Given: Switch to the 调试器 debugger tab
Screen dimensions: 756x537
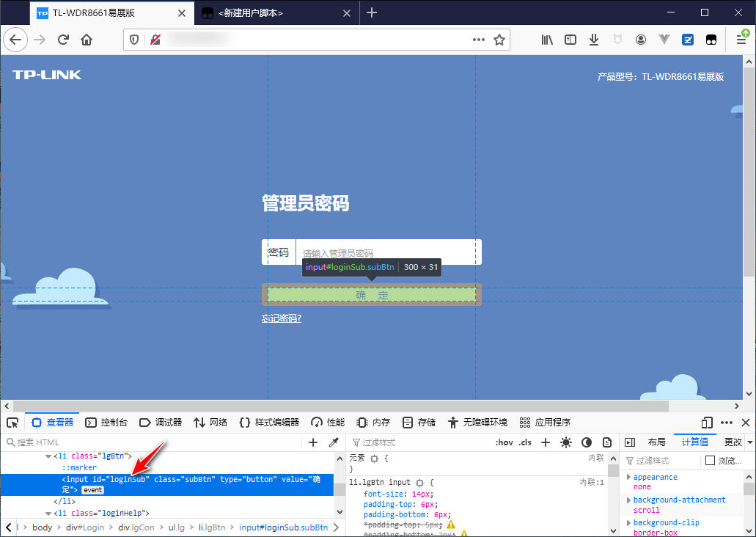Looking at the screenshot, I should coord(161,423).
